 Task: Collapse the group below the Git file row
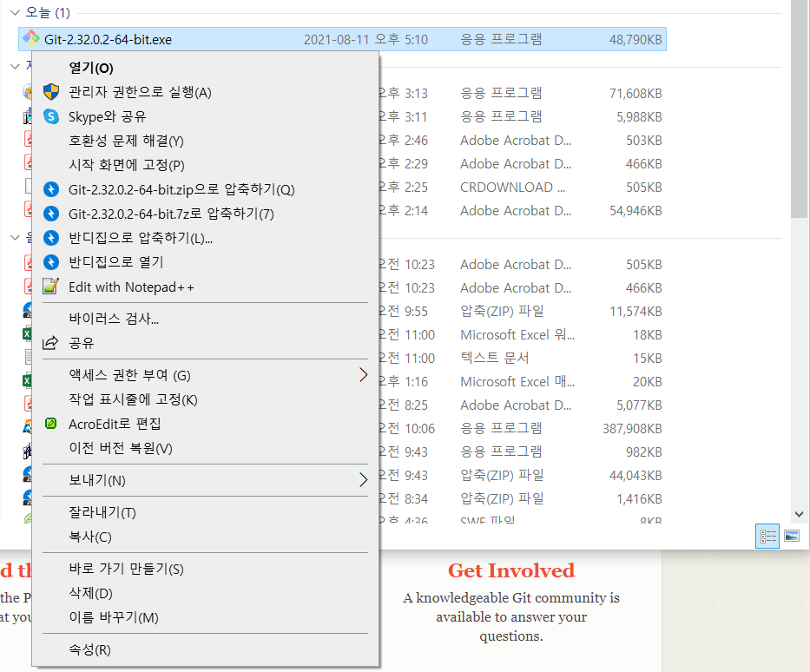(x=15, y=66)
